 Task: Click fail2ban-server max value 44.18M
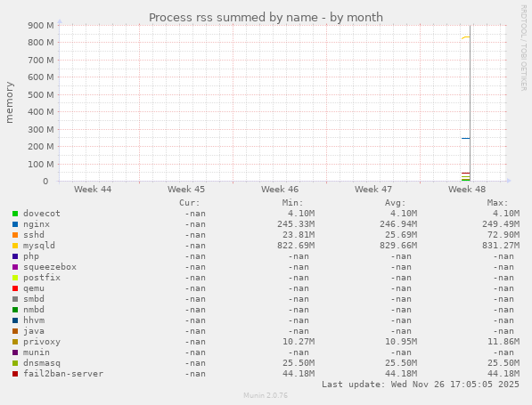coord(503,374)
